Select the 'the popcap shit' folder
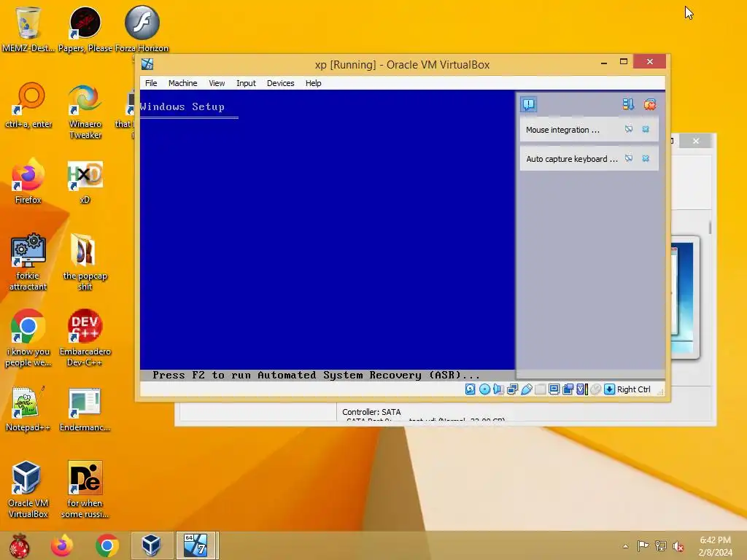The height and width of the screenshot is (560, 747). coord(85,262)
